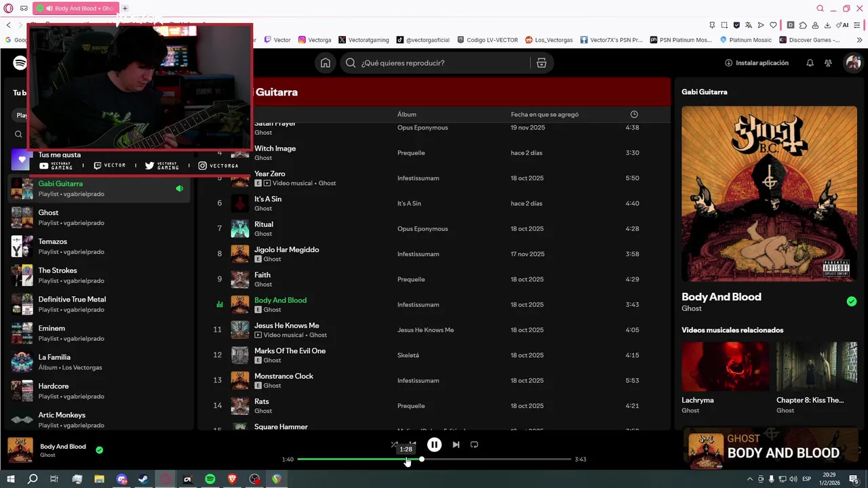Open the Definitive True Metal playlist
This screenshot has height=488, width=868.
click(x=99, y=304)
